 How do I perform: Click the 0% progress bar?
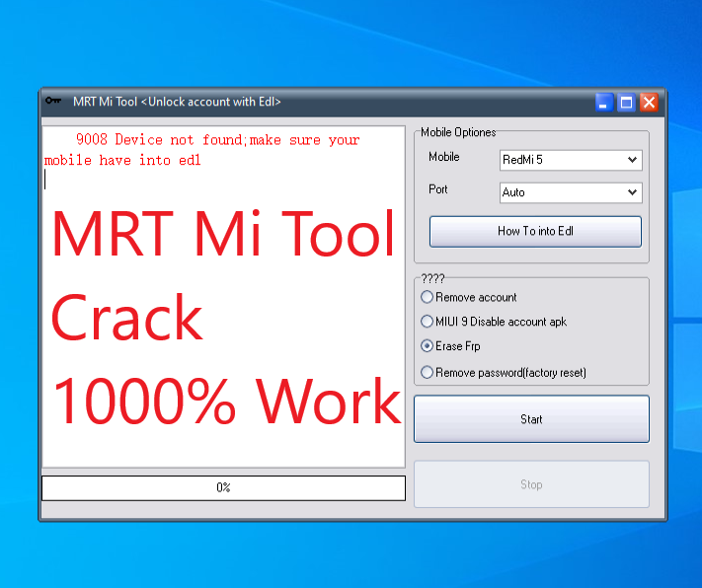click(x=223, y=487)
